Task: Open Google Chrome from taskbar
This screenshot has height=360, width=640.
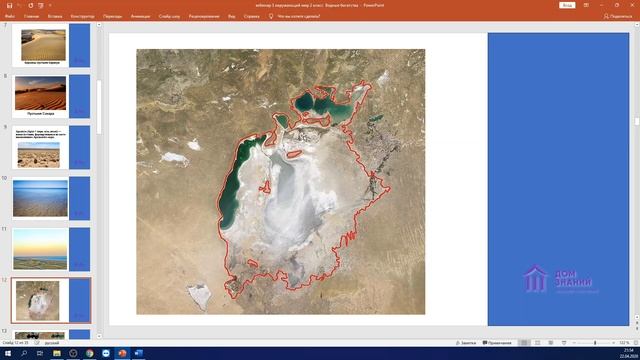Action: pyautogui.click(x=89, y=353)
